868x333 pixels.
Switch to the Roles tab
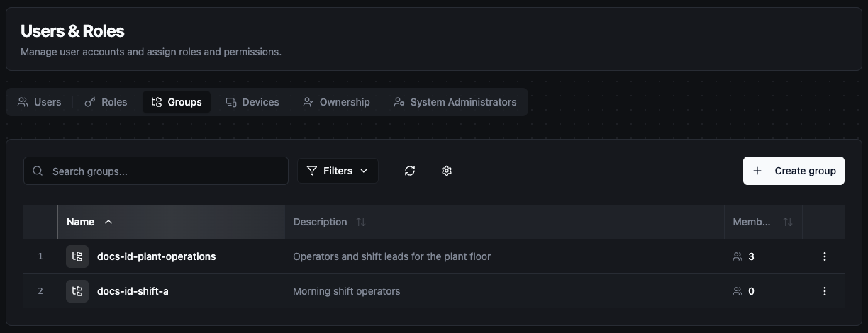point(106,102)
